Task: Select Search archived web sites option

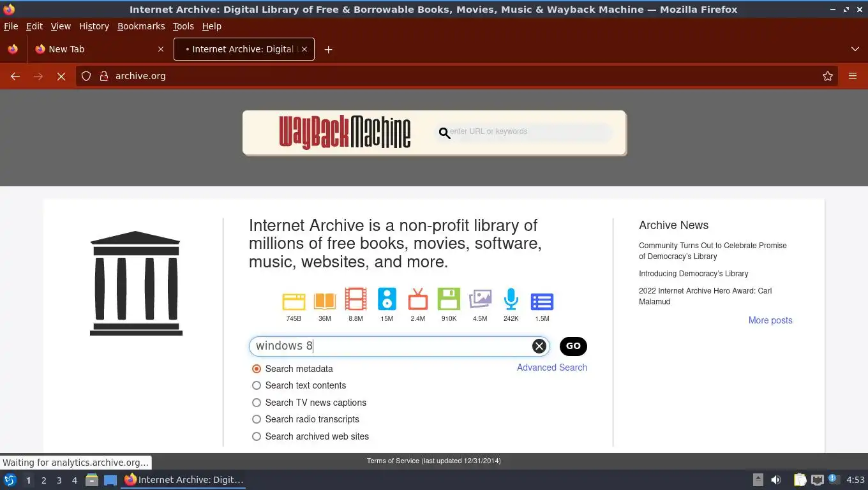Action: click(257, 436)
